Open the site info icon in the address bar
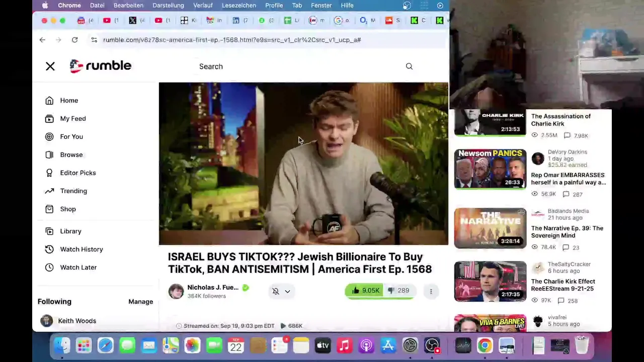The image size is (644, 362). (94, 40)
